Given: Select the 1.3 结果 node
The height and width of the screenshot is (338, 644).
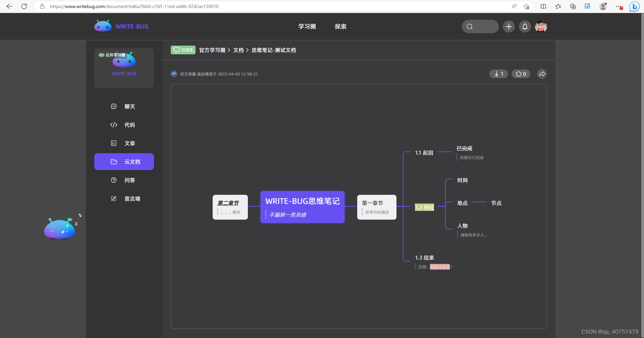Looking at the screenshot, I should 425,258.
